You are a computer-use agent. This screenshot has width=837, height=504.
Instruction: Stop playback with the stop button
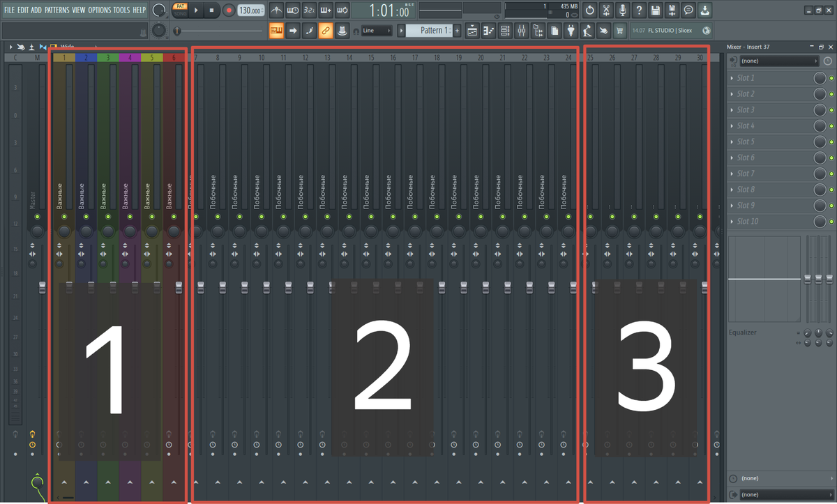[x=211, y=10]
